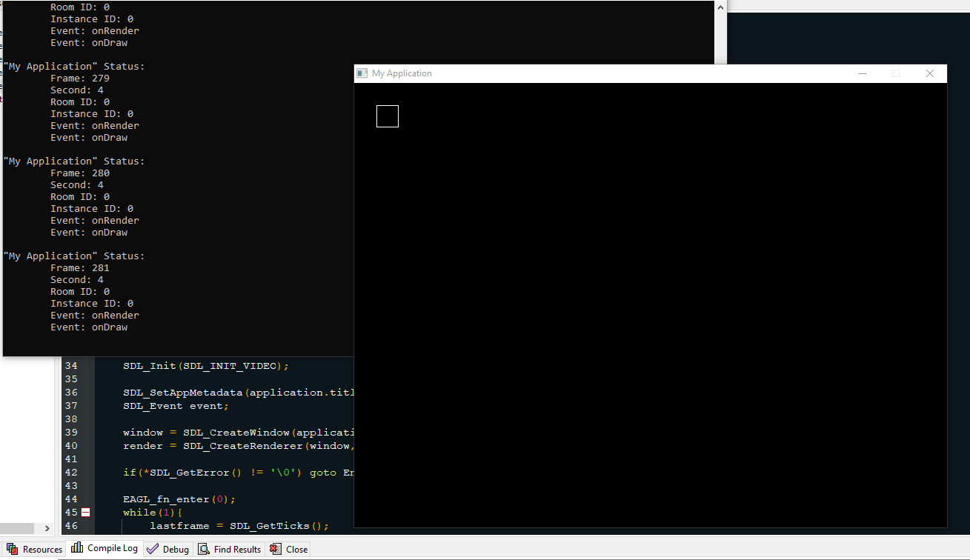Image resolution: width=970 pixels, height=560 pixels.
Task: Click the "SDL_Event event;" code line
Action: coord(176,406)
